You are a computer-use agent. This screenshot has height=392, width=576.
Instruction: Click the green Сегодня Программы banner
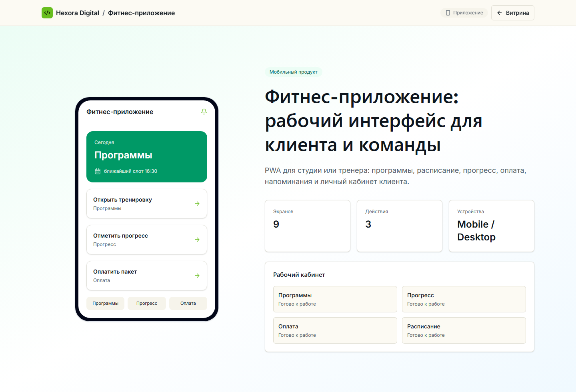147,157
